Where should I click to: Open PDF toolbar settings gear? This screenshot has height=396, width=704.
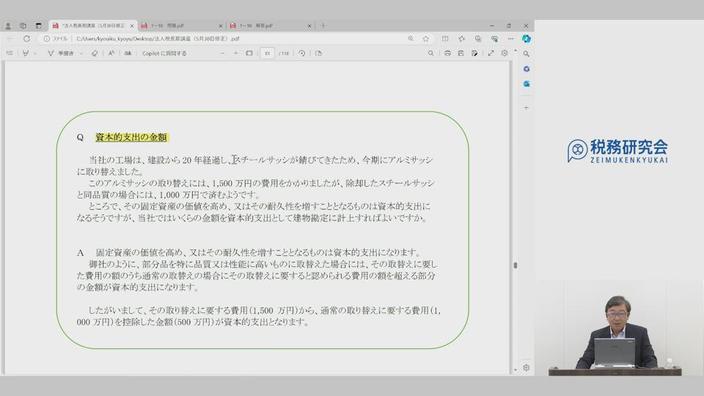(x=505, y=53)
